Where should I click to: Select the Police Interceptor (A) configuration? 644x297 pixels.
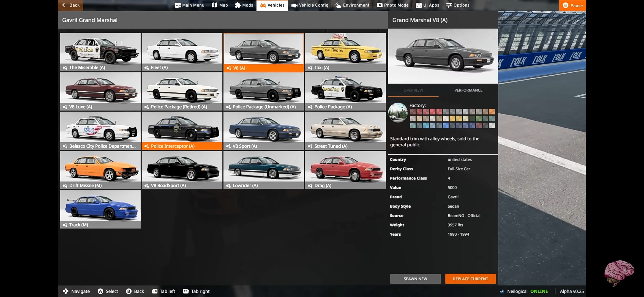pyautogui.click(x=182, y=131)
